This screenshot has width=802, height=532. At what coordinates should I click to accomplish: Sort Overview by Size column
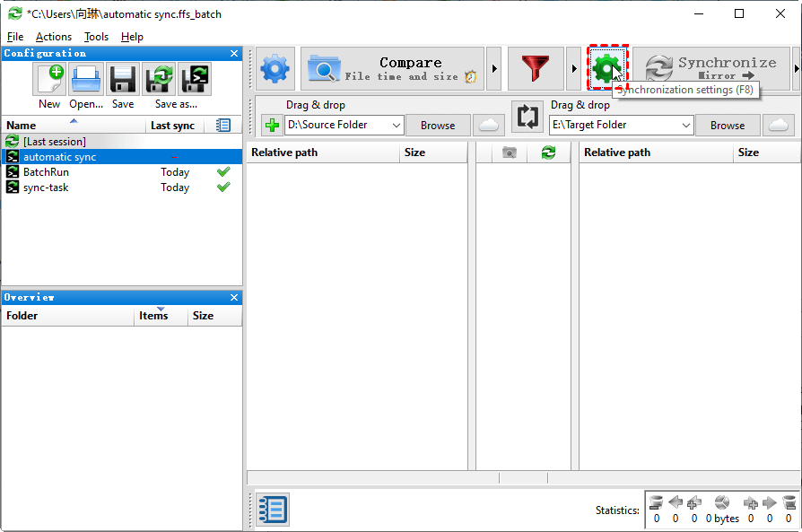tap(214, 316)
